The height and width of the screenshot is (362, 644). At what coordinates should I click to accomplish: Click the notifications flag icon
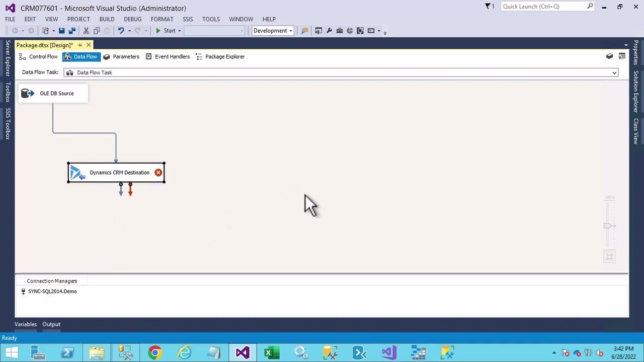tap(488, 6)
